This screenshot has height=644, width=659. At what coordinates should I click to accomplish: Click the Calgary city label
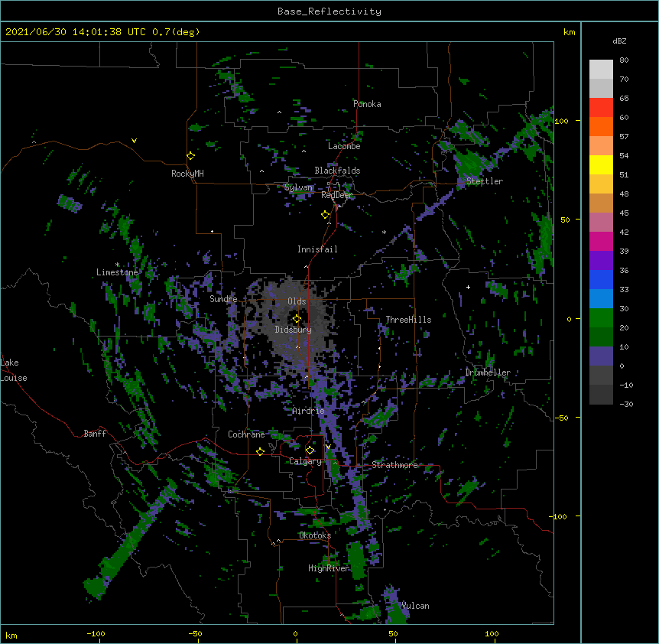(x=305, y=461)
